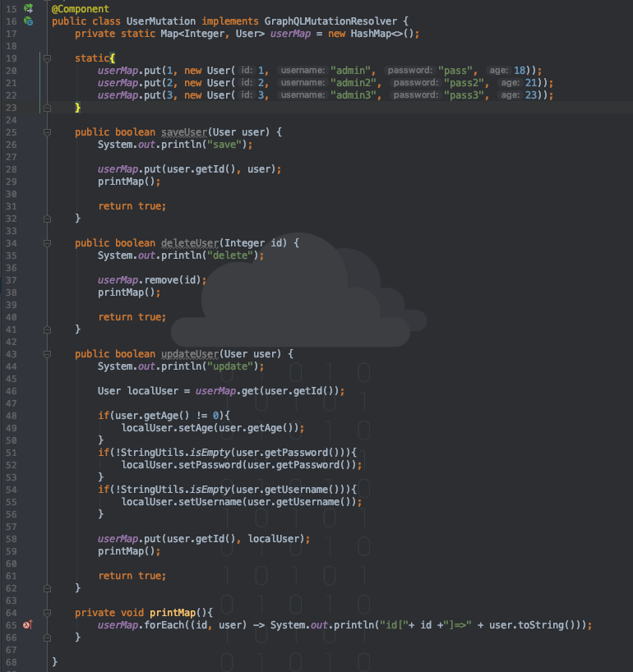The height and width of the screenshot is (672, 633).
Task: Click the printMap method declaration on line 64
Action: click(x=173, y=613)
